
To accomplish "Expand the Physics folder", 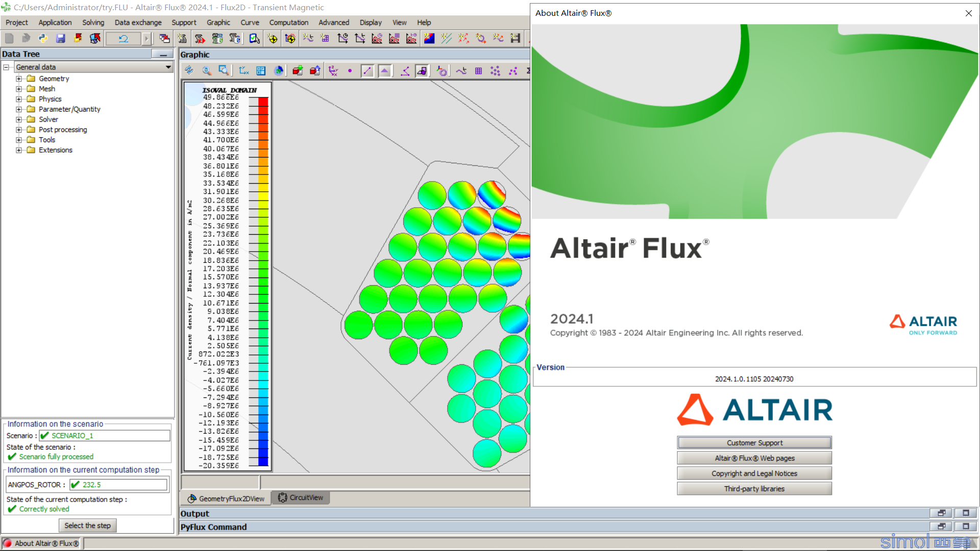I will (x=19, y=99).
